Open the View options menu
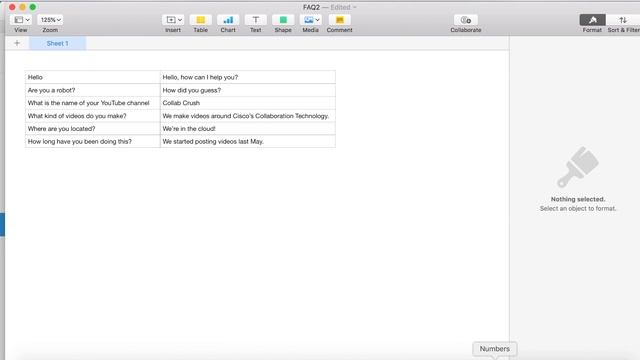The height and width of the screenshot is (360, 640). (21, 20)
